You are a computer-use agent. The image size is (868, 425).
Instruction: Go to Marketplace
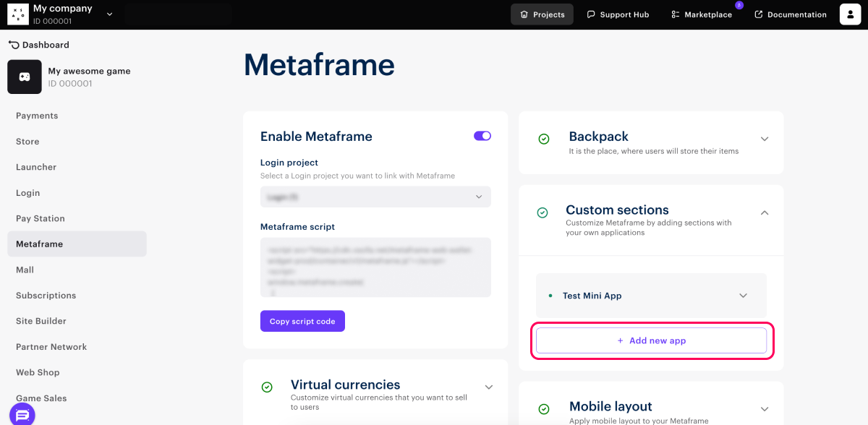[x=701, y=14]
